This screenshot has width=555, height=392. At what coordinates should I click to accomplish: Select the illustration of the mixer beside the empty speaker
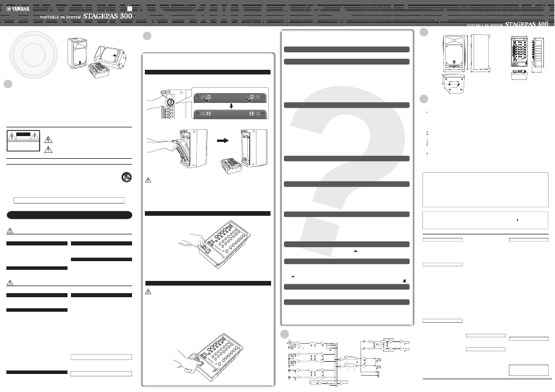[x=244, y=151]
